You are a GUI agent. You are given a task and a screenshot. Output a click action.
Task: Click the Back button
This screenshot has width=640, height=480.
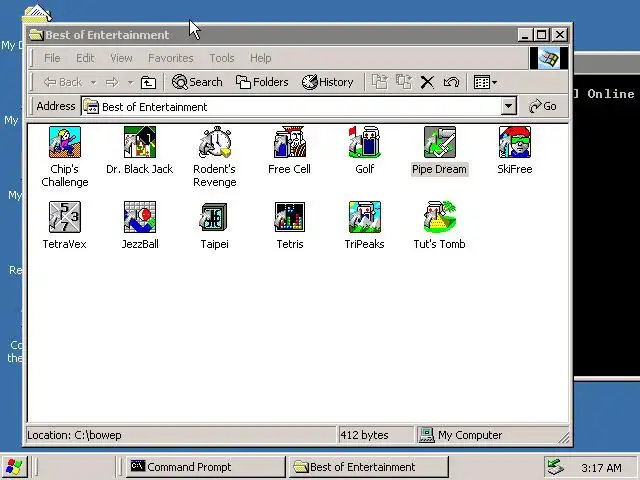tap(63, 82)
